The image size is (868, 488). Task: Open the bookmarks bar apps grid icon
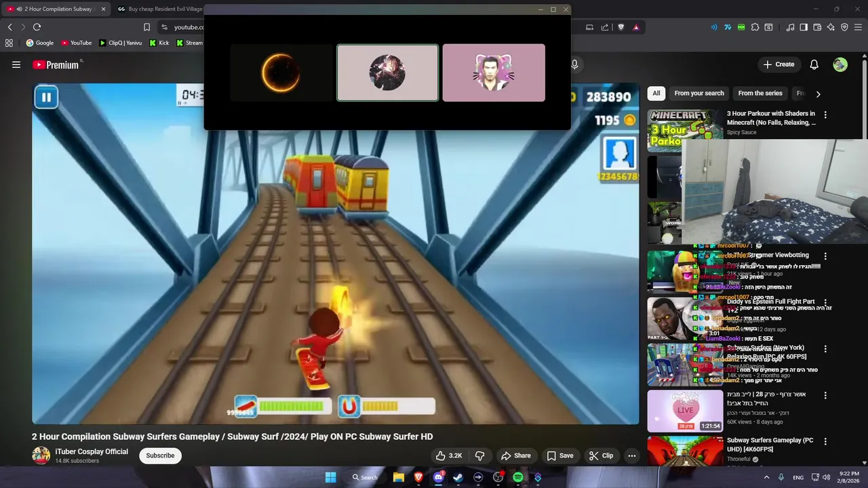tap(9, 43)
